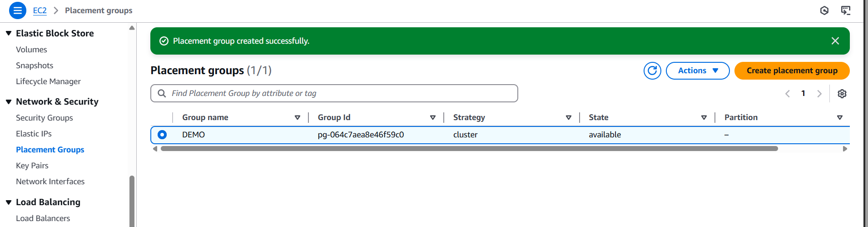The width and height of the screenshot is (868, 227).
Task: Click the EC2 breadcrumb link
Action: click(40, 10)
